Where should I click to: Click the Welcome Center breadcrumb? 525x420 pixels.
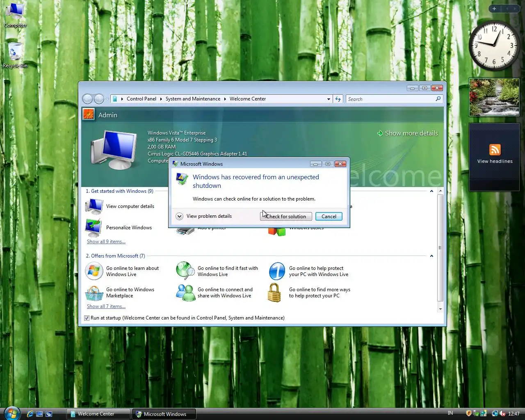click(x=248, y=99)
